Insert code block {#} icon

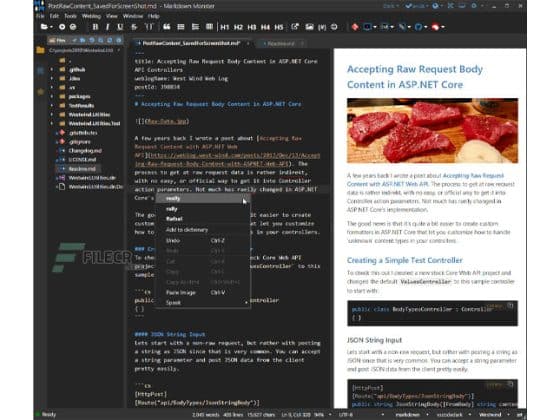pos(322,27)
